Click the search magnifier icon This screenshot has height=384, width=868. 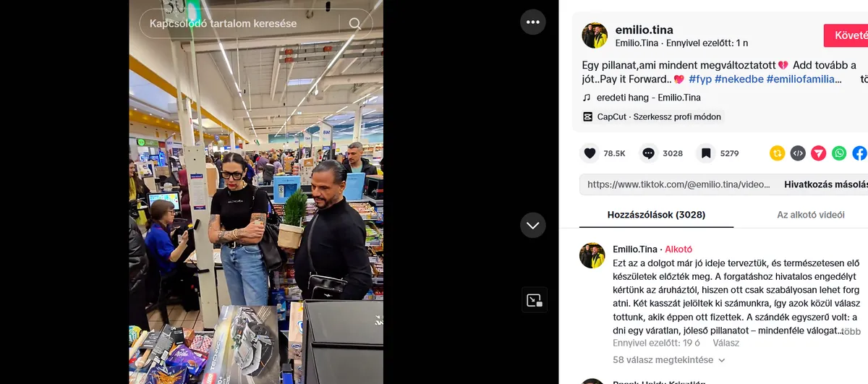pyautogui.click(x=354, y=24)
